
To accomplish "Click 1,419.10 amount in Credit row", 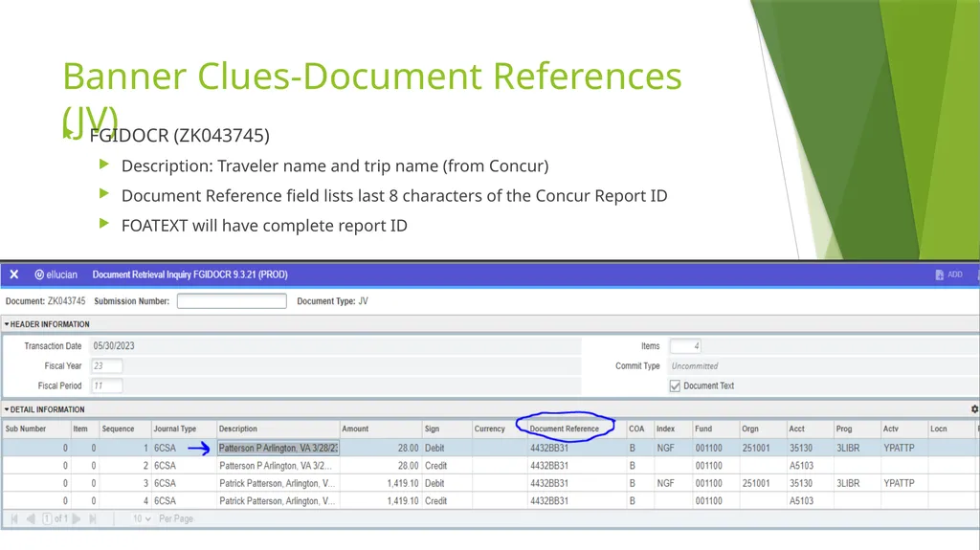I will [403, 500].
